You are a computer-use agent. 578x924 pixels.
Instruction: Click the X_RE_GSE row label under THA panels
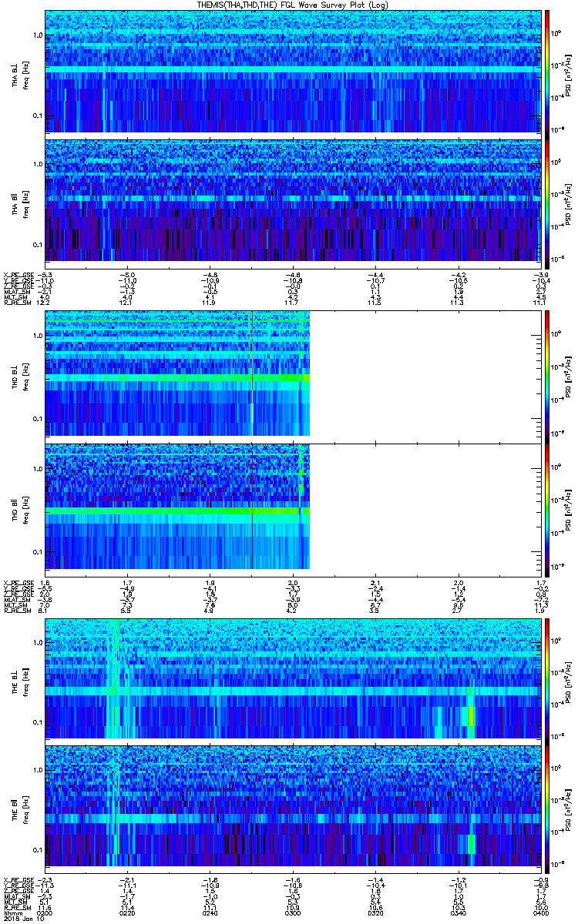(x=18, y=274)
